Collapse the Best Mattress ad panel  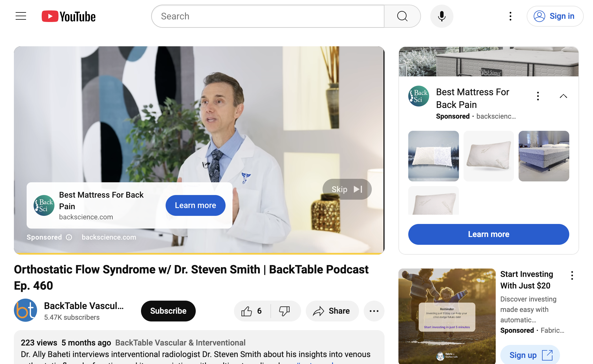tap(563, 96)
